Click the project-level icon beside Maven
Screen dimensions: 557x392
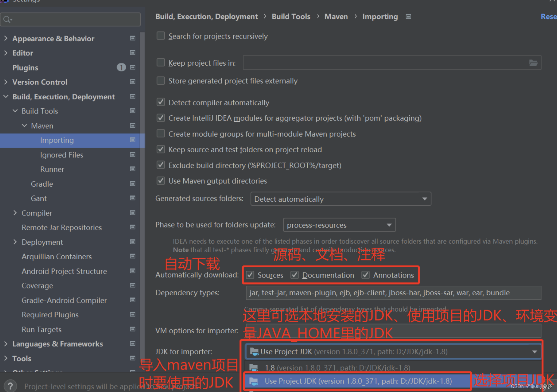point(132,126)
